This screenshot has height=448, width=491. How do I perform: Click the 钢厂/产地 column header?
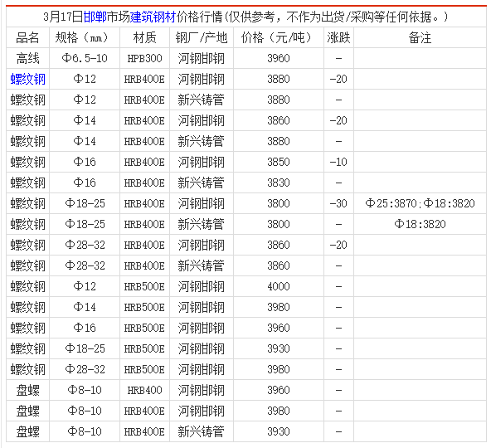click(x=202, y=37)
